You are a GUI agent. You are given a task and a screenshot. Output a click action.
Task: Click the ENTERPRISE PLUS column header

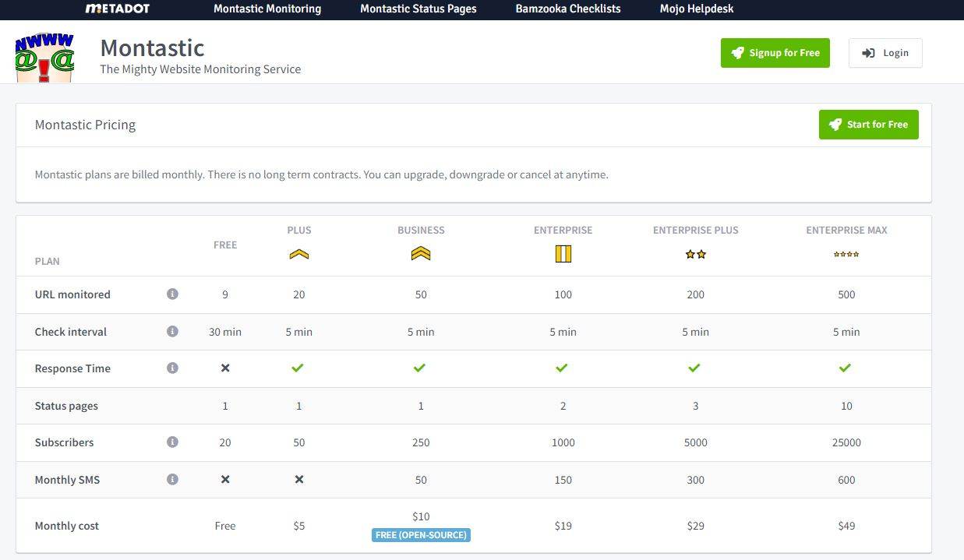tap(696, 230)
